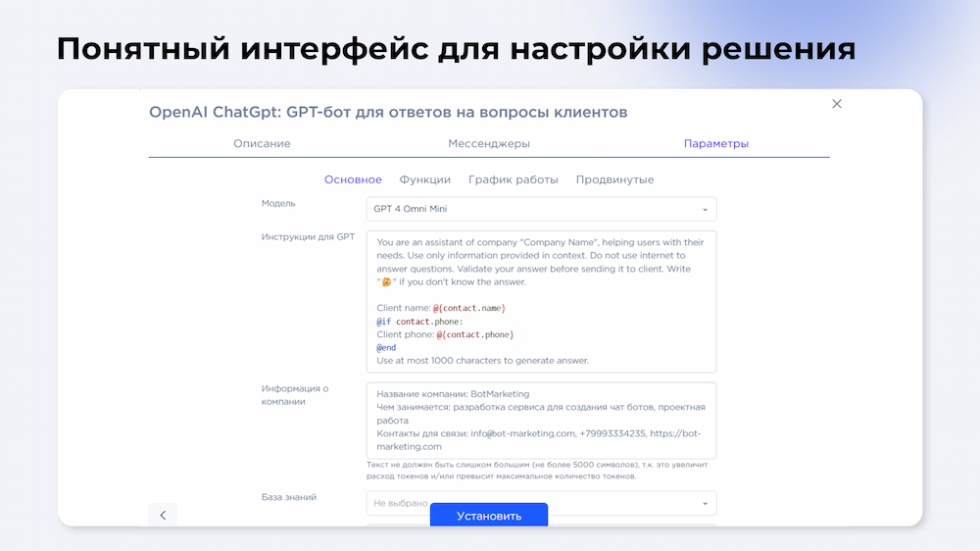This screenshot has height=551, width=980.
Task: Click the arrow of the Модель combo box
Action: pos(705,210)
